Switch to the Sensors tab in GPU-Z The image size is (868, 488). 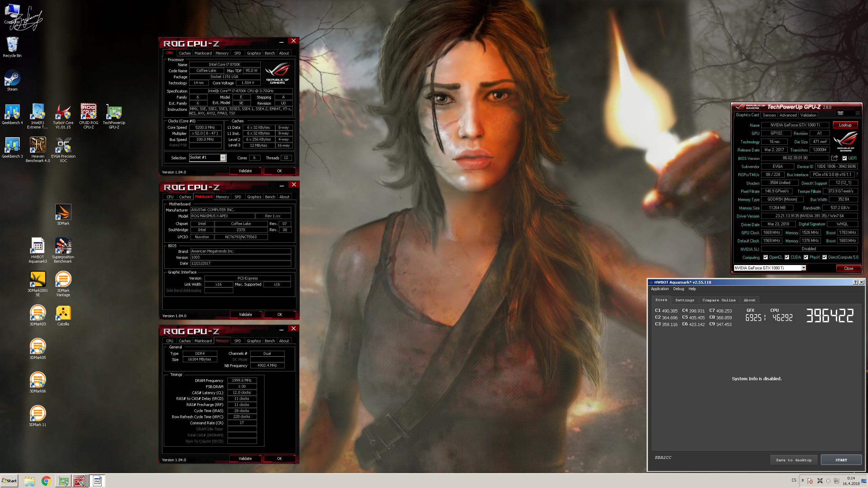pyautogui.click(x=769, y=115)
